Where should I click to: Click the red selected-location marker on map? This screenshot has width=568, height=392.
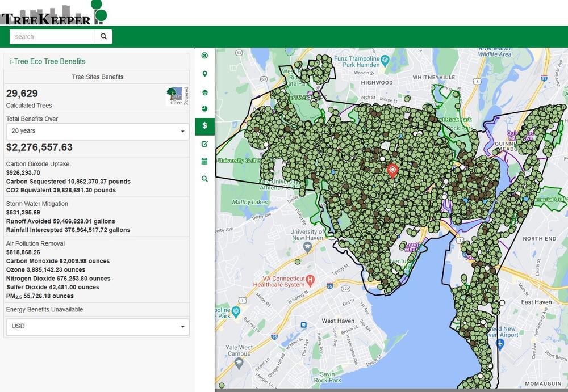click(x=392, y=171)
